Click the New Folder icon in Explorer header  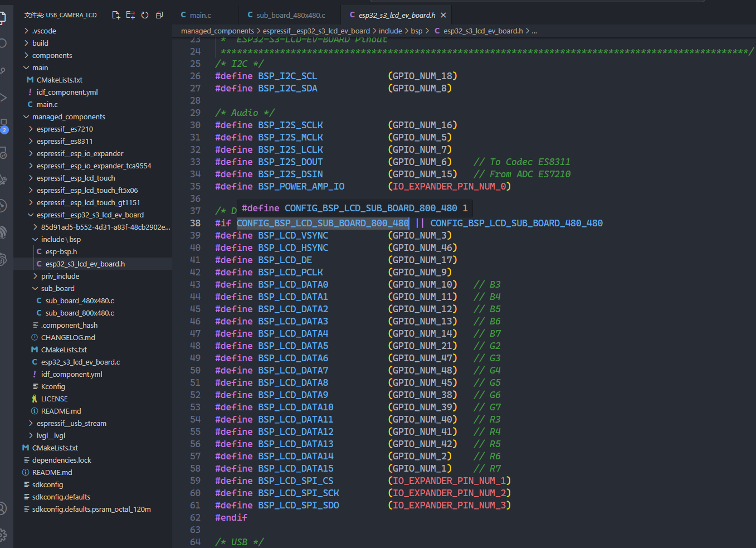click(x=130, y=15)
